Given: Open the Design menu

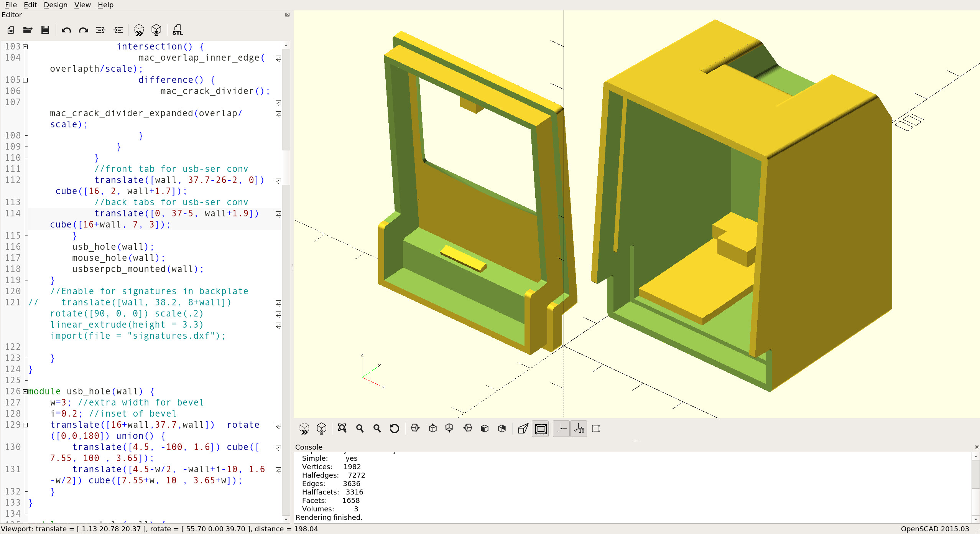Looking at the screenshot, I should click(x=55, y=5).
